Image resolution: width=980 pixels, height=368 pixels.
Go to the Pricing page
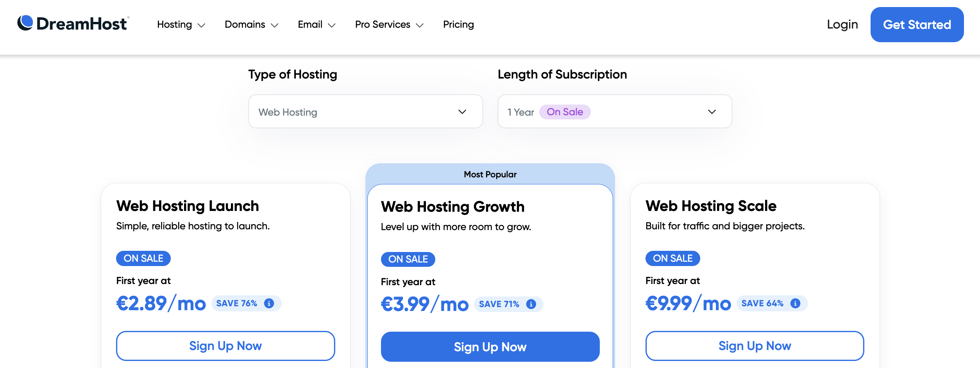tap(458, 25)
